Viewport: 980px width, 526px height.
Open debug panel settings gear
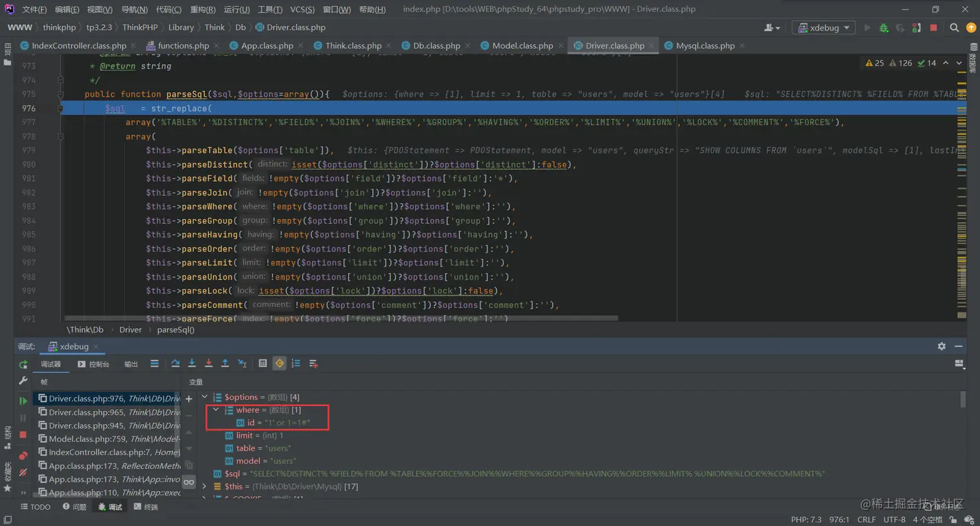[x=942, y=346]
